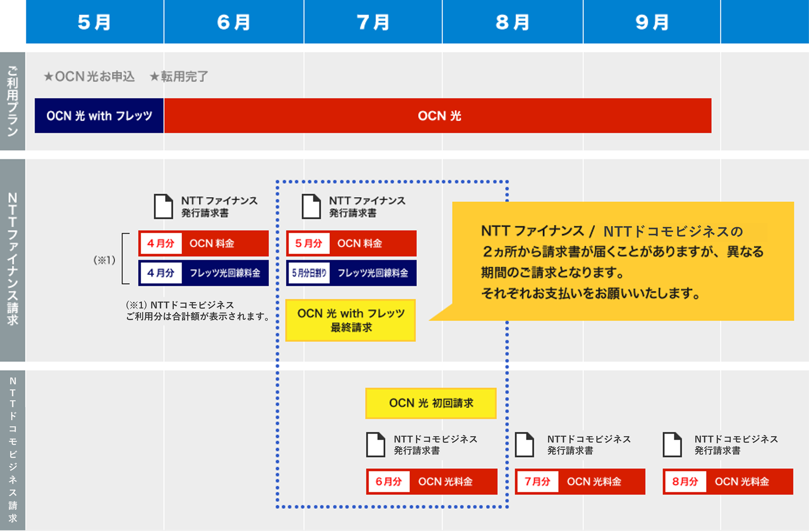Click the 4月分 フレッツ光回線料金 navy bar
809x532 pixels.
point(203,273)
